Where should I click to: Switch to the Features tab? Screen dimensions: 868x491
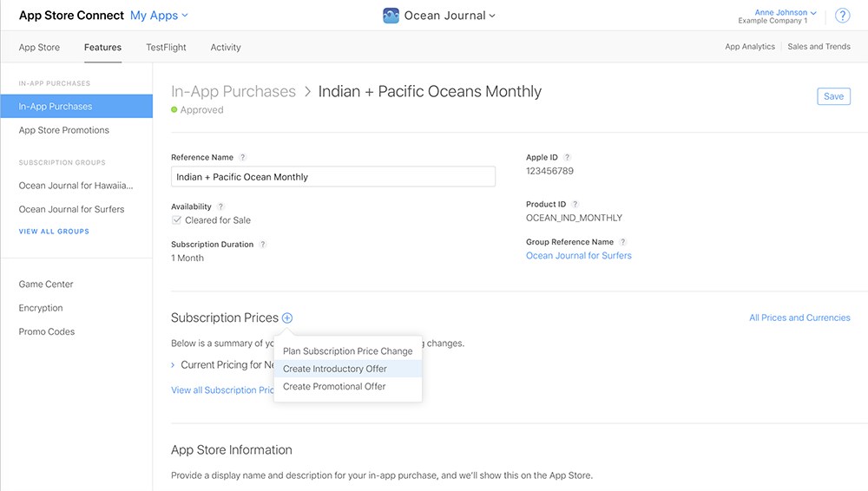[103, 47]
